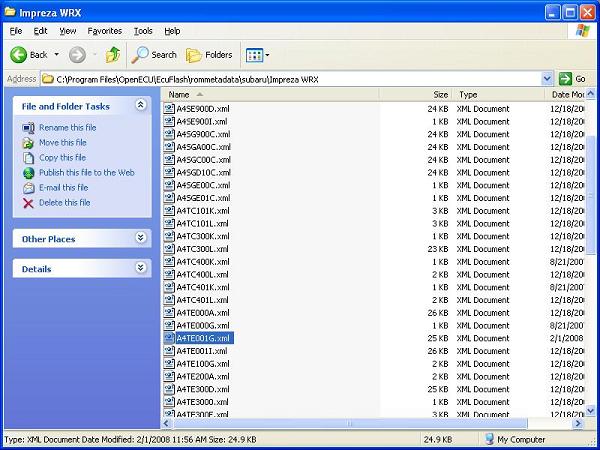Open the Favorites menu
The image size is (600, 450).
(x=104, y=31)
